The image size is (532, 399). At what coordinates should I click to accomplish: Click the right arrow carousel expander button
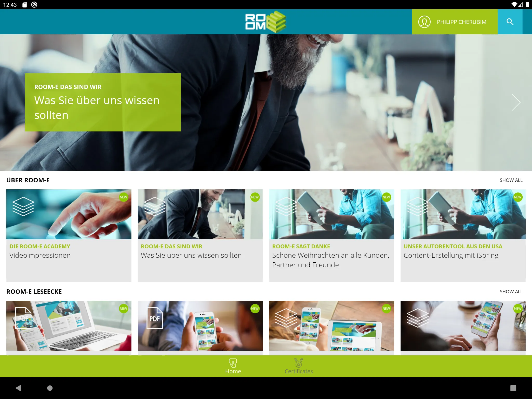(516, 102)
